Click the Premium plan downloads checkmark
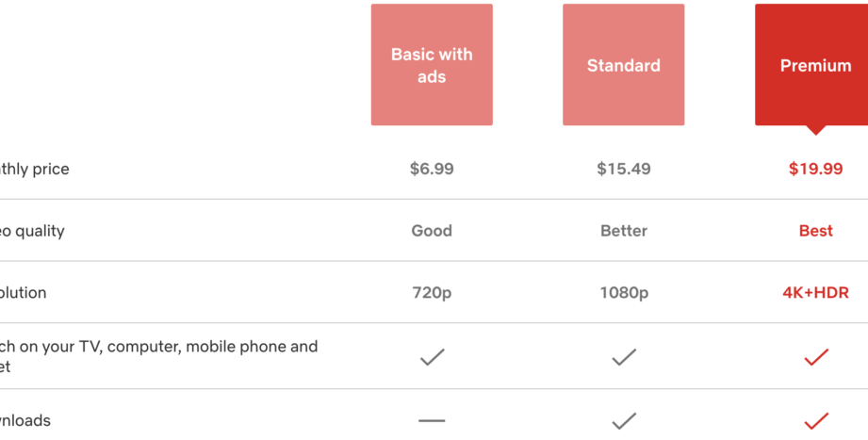The width and height of the screenshot is (868, 440). [x=816, y=420]
